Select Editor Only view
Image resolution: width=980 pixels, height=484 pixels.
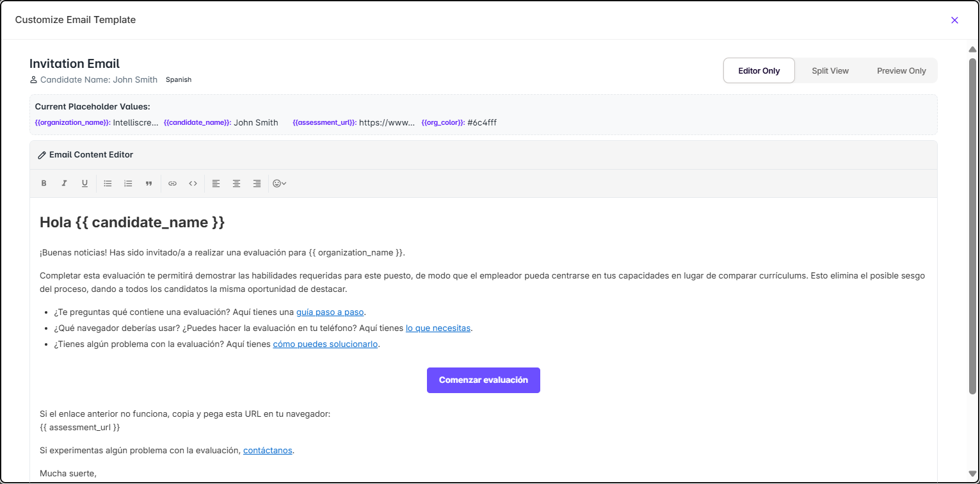pyautogui.click(x=759, y=71)
